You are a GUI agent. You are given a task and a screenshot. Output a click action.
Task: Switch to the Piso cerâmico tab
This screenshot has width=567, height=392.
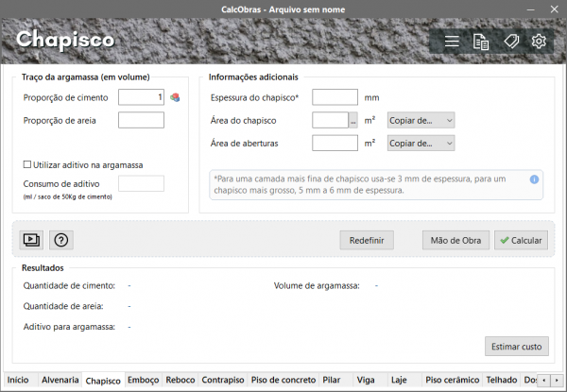coord(452,380)
